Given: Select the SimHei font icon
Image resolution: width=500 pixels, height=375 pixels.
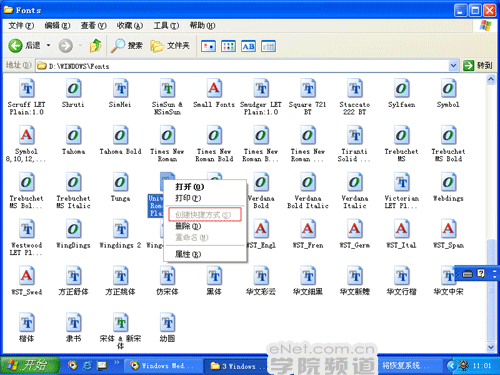Looking at the screenshot, I should pos(120,89).
